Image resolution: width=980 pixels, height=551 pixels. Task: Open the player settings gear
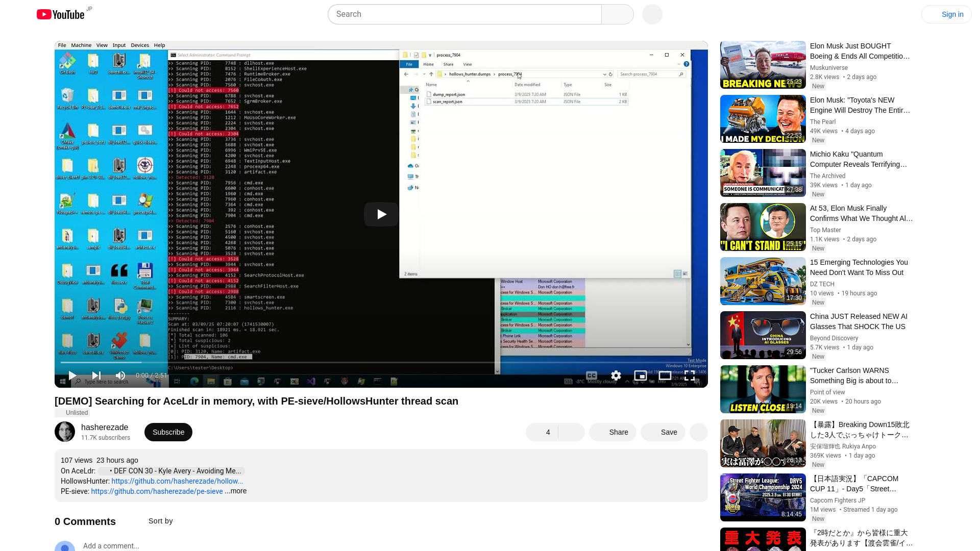[x=616, y=376]
